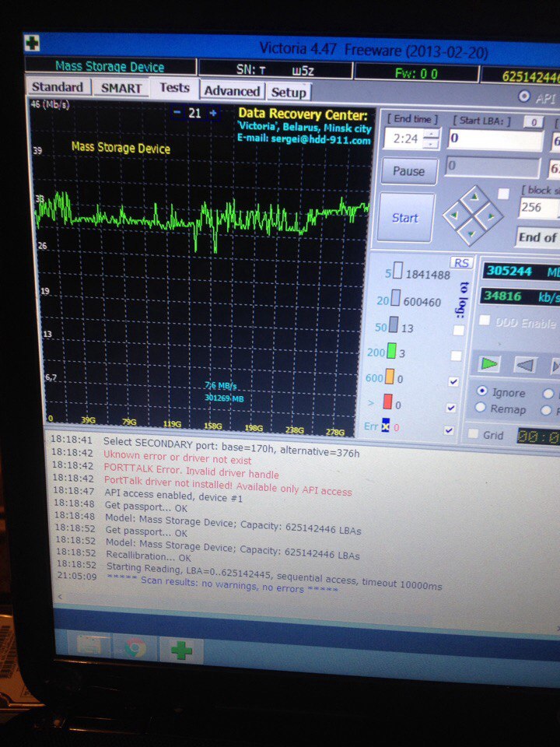The width and height of the screenshot is (560, 747).
Task: Click the 'Fw: 0 0' firmware field
Action: (x=417, y=73)
